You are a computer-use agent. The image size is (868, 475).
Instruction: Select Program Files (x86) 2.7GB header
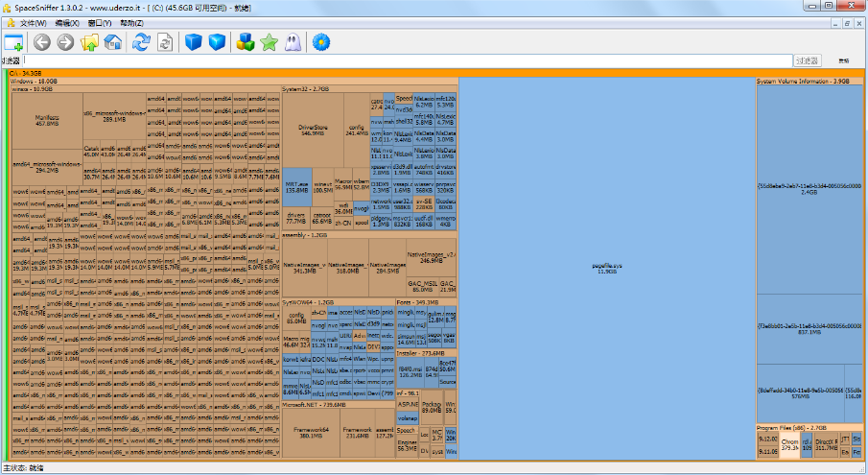point(809,427)
